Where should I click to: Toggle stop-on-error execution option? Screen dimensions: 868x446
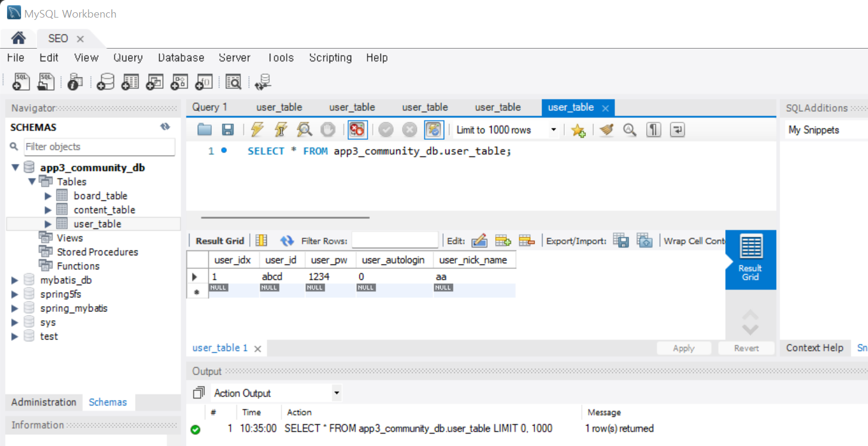pyautogui.click(x=357, y=130)
